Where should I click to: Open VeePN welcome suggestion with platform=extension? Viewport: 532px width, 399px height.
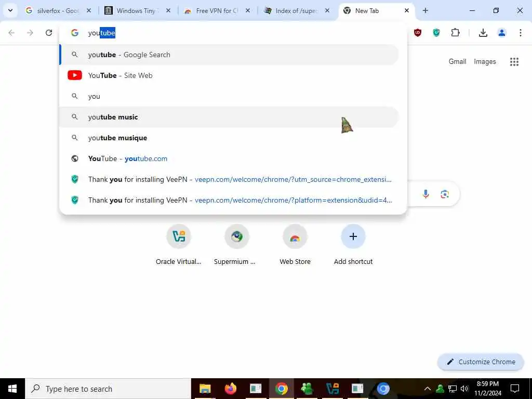(x=229, y=200)
